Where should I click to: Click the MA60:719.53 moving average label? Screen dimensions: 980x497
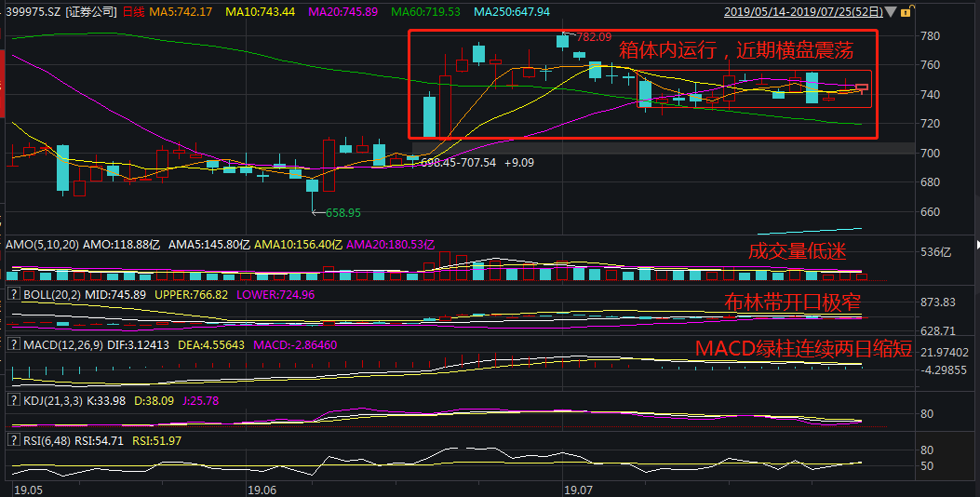pyautogui.click(x=425, y=12)
